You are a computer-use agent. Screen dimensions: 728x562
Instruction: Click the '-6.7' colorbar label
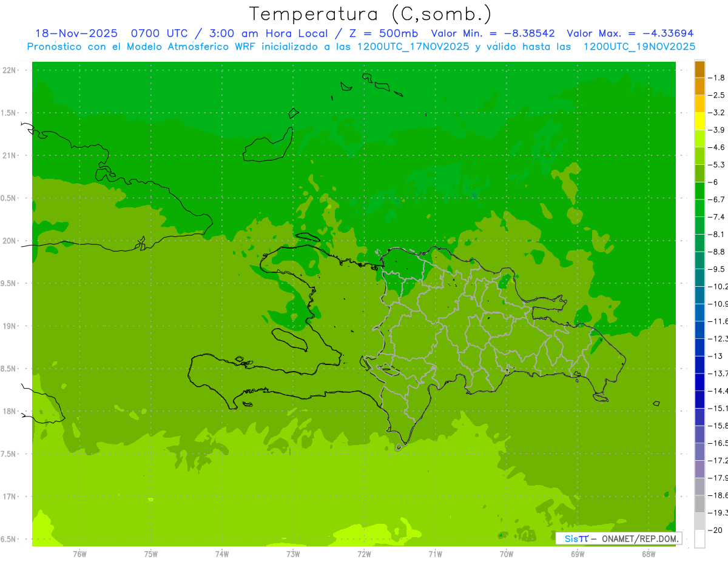point(716,199)
